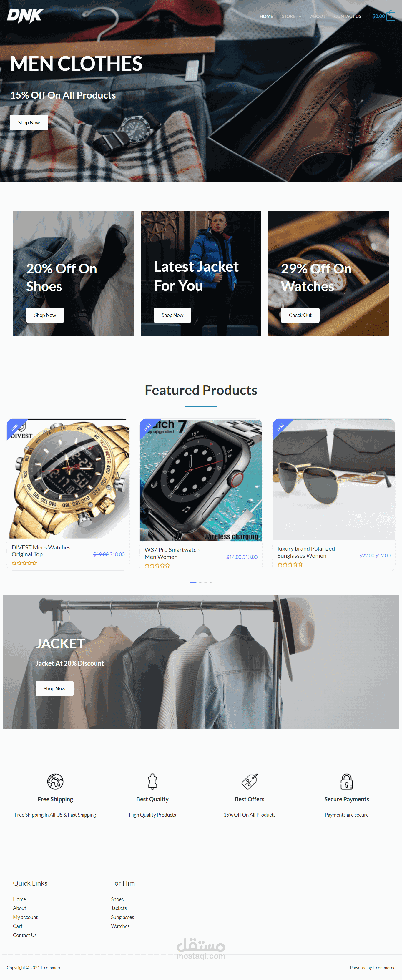Click the DNK logo
The image size is (402, 980).
click(x=26, y=16)
